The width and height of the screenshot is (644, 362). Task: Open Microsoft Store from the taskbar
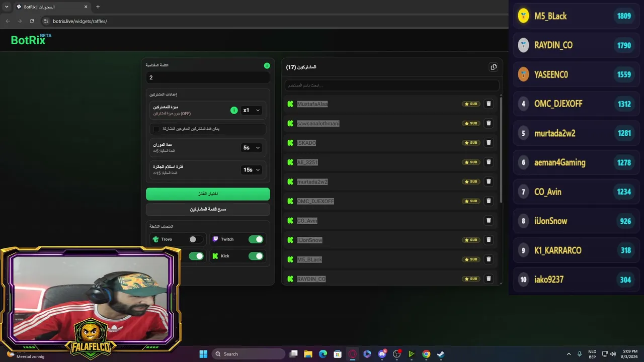pos(338,354)
